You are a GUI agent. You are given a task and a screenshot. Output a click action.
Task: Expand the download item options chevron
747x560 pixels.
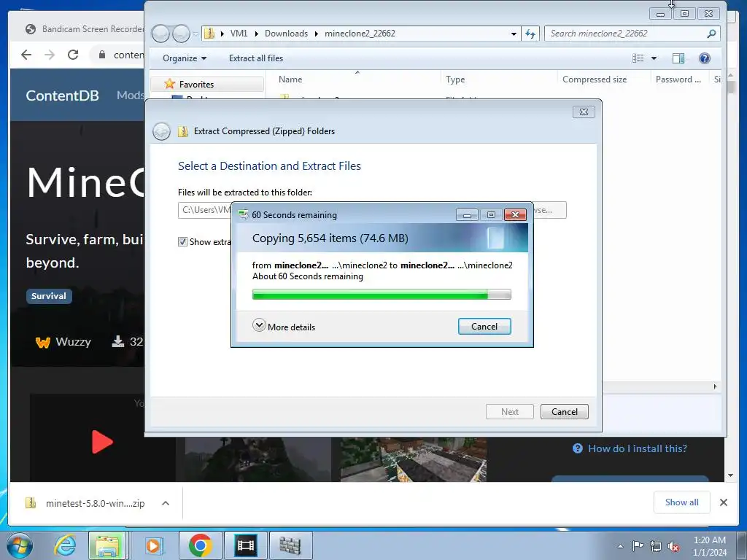(x=166, y=503)
